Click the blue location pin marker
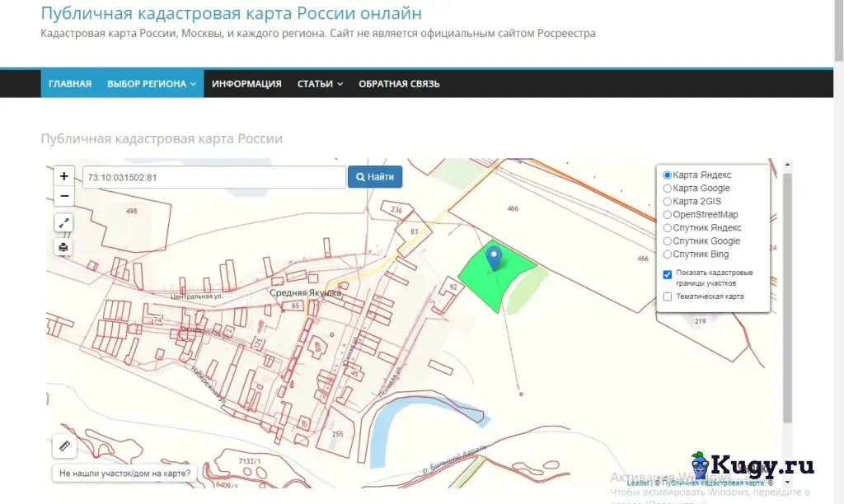The image size is (844, 504). click(494, 259)
